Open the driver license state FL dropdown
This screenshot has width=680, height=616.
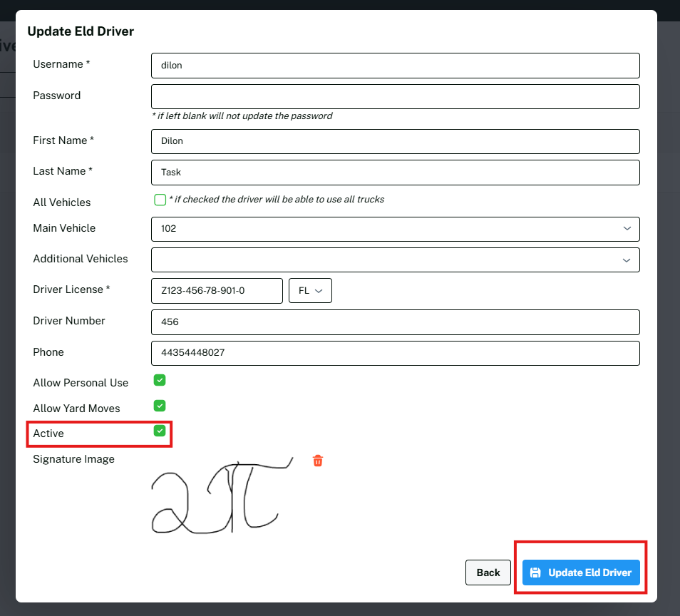click(310, 291)
